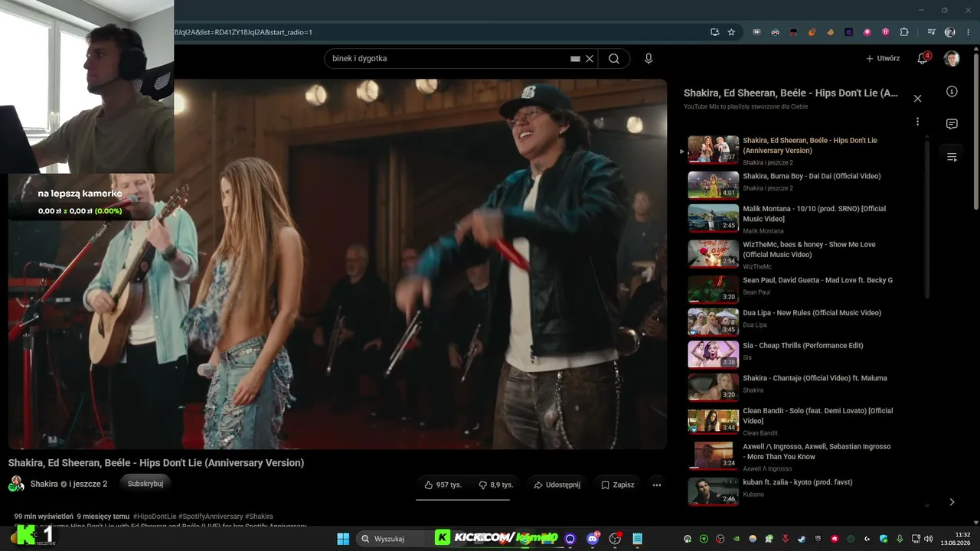Open the Shakira channel name link
Image resolution: width=980 pixels, height=551 pixels.
pyautogui.click(x=44, y=484)
